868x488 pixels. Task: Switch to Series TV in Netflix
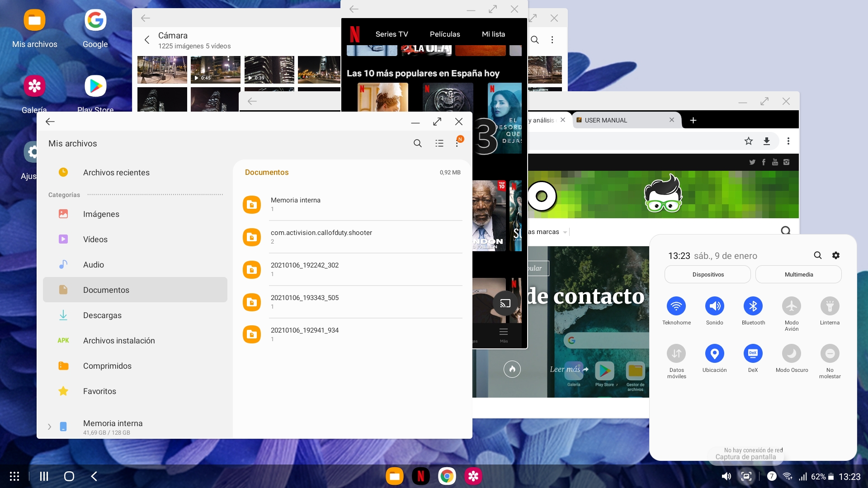(x=392, y=34)
